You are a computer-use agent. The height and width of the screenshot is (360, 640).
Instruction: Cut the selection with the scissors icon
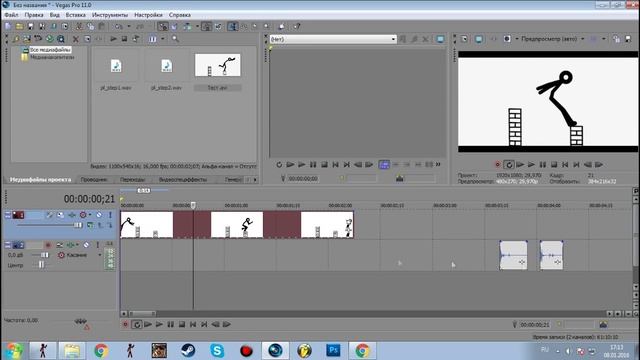[79, 27]
